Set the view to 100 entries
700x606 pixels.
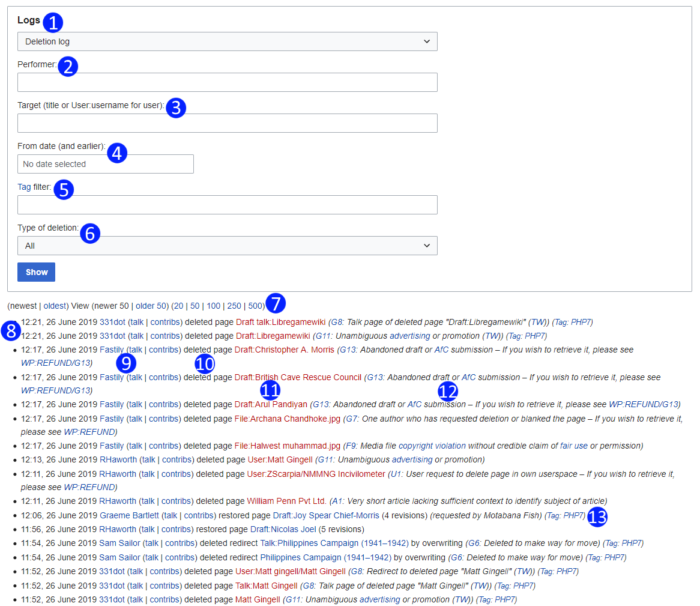tap(214, 306)
